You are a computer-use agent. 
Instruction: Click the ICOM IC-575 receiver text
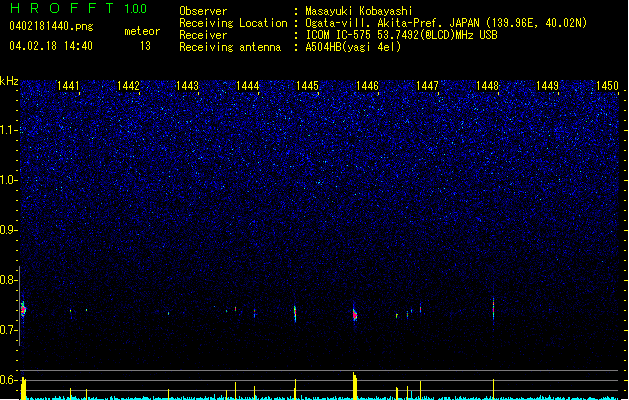pos(402,35)
